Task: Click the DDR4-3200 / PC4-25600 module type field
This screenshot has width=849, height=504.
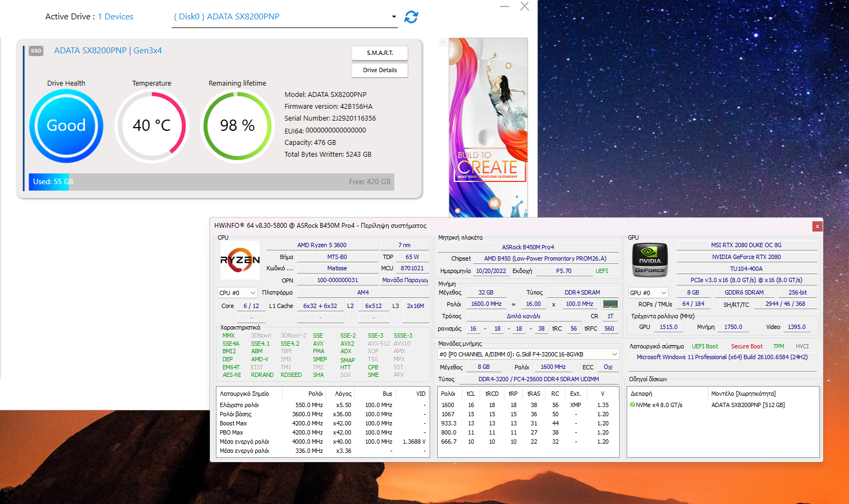Action: click(x=538, y=379)
